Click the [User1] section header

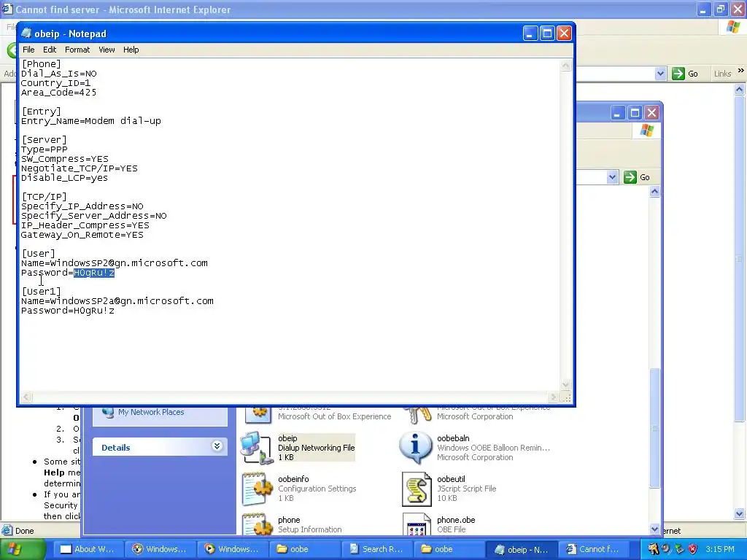[x=42, y=292]
